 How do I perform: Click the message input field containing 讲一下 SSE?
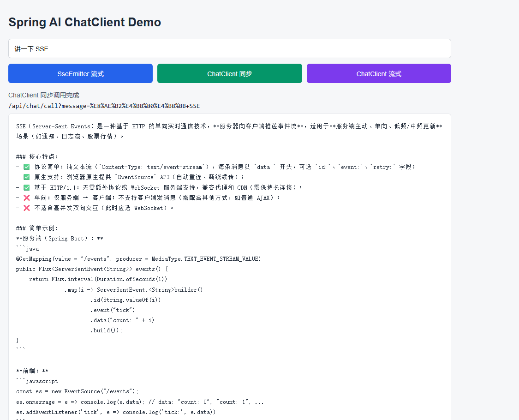(229, 48)
